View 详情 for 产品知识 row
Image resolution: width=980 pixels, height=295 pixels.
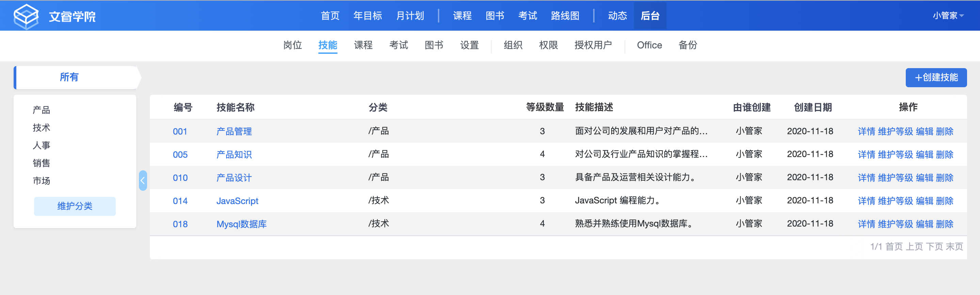(866, 155)
